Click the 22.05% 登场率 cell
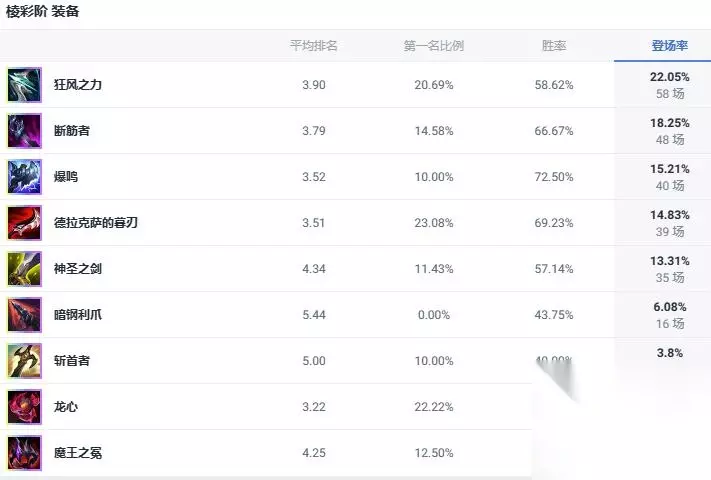This screenshot has width=711, height=480. click(669, 77)
